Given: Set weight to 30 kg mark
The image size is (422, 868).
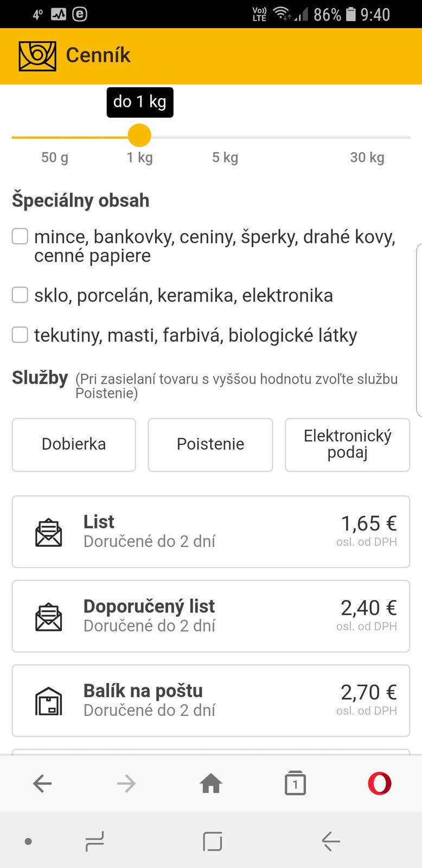Looking at the screenshot, I should click(x=367, y=137).
